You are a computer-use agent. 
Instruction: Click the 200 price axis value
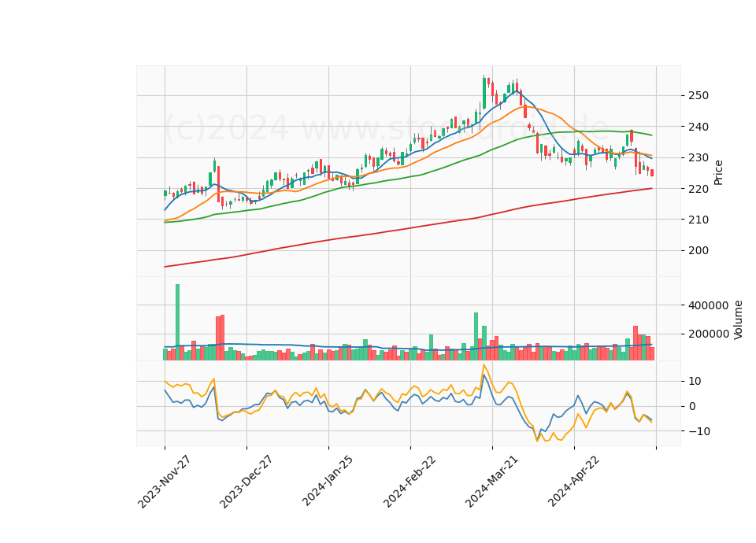coord(699,250)
